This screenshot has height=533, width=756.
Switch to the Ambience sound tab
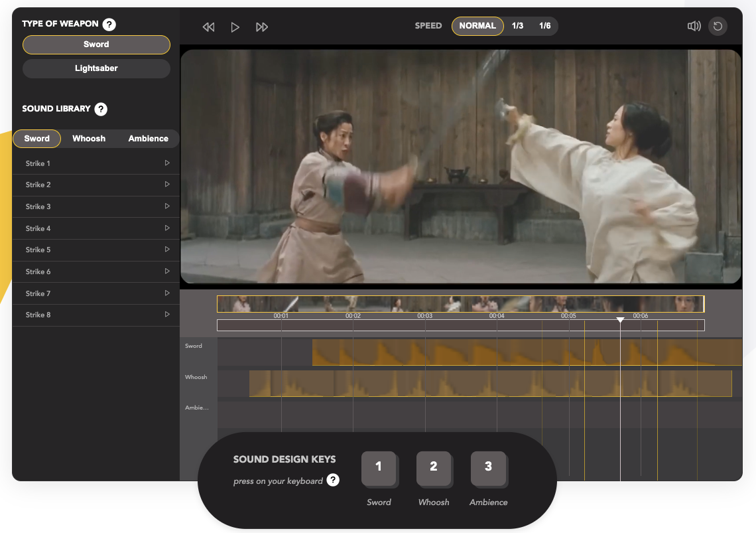pyautogui.click(x=147, y=138)
